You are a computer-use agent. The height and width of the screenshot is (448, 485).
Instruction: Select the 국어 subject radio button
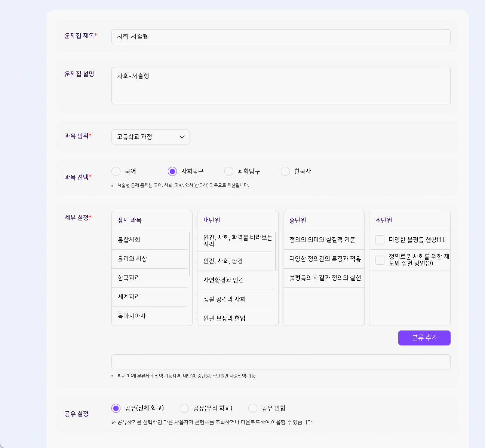(116, 171)
